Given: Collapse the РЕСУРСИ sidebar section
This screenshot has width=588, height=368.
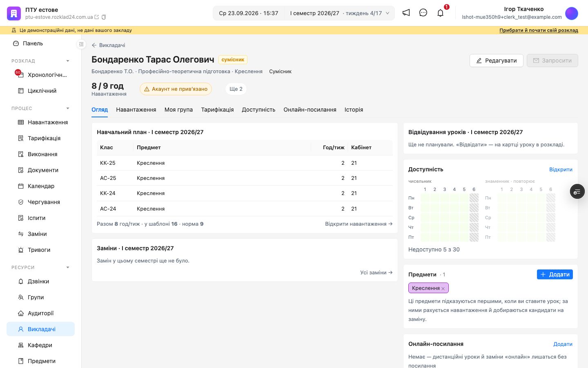Looking at the screenshot, I should click(68, 267).
